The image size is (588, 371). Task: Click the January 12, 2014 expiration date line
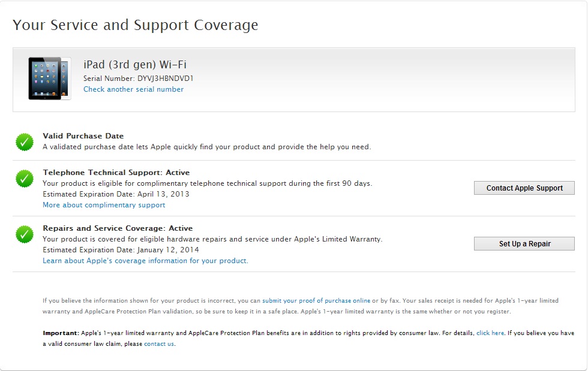click(121, 250)
